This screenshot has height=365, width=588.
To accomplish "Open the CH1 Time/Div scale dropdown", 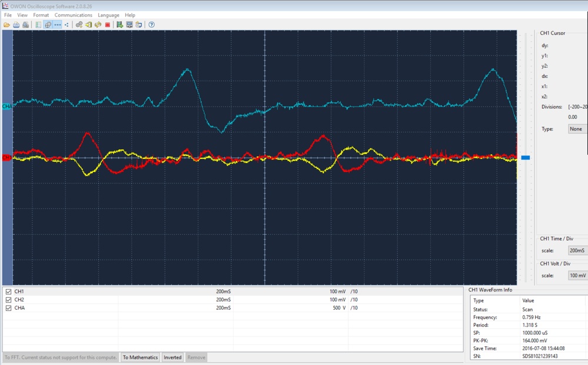I will click(577, 251).
